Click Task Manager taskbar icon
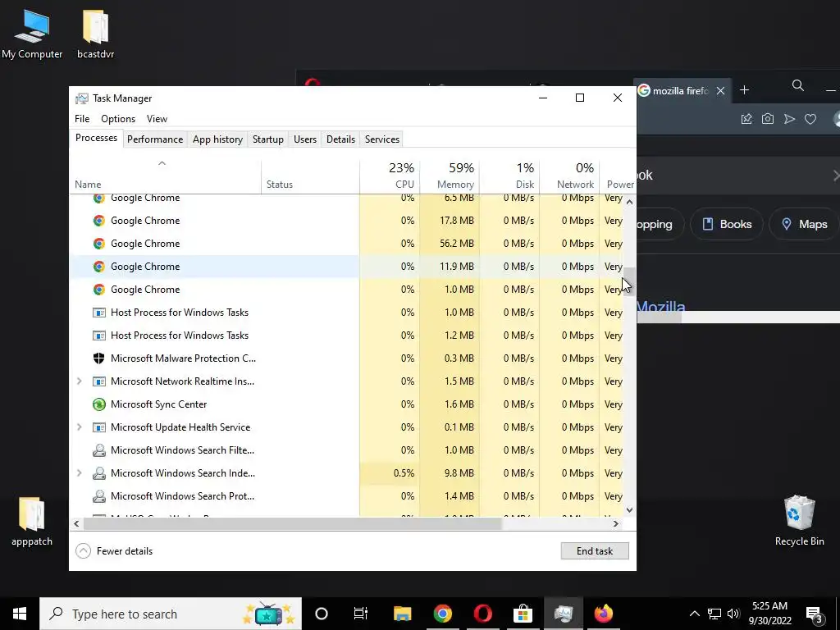 click(x=563, y=614)
